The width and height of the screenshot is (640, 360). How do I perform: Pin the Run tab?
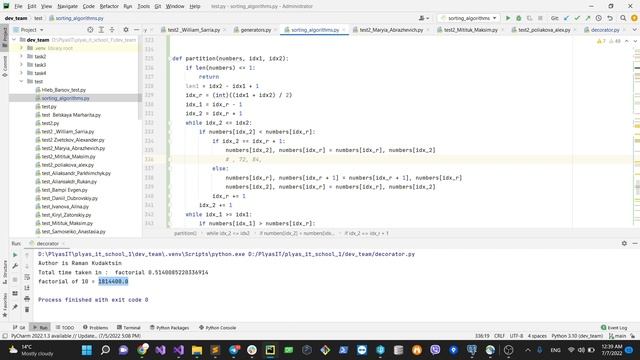[x=15, y=307]
